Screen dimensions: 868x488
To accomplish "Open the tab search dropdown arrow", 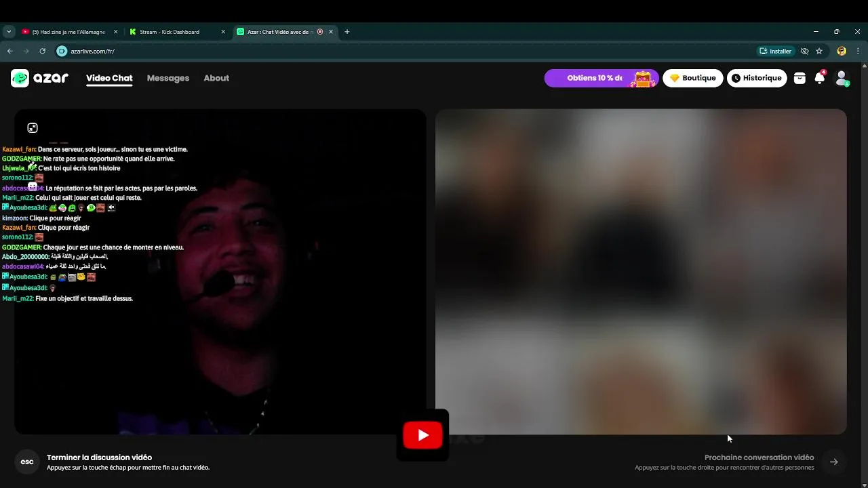I will [9, 32].
